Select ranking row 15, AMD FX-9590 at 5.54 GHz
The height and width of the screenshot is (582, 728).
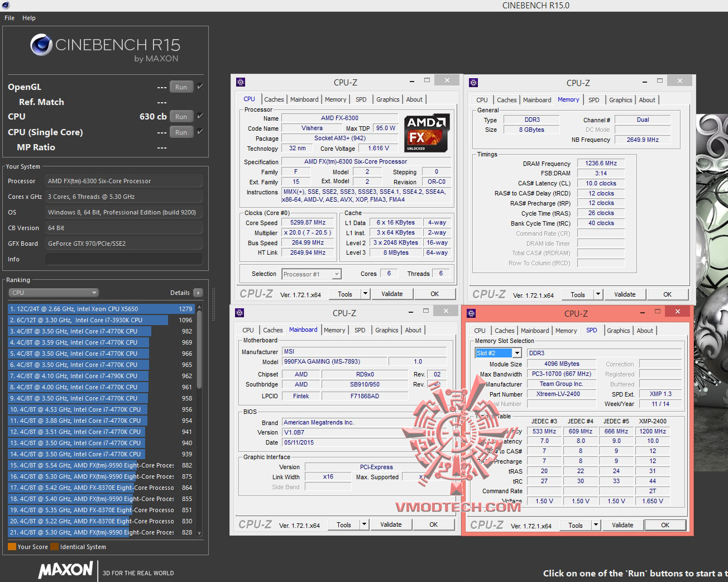coord(101,465)
